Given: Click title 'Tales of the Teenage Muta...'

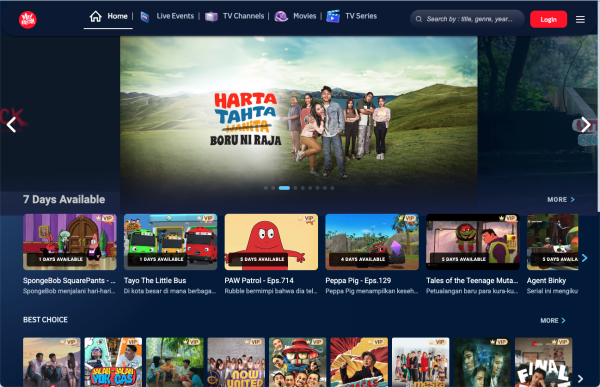Looking at the screenshot, I should pyautogui.click(x=472, y=281).
